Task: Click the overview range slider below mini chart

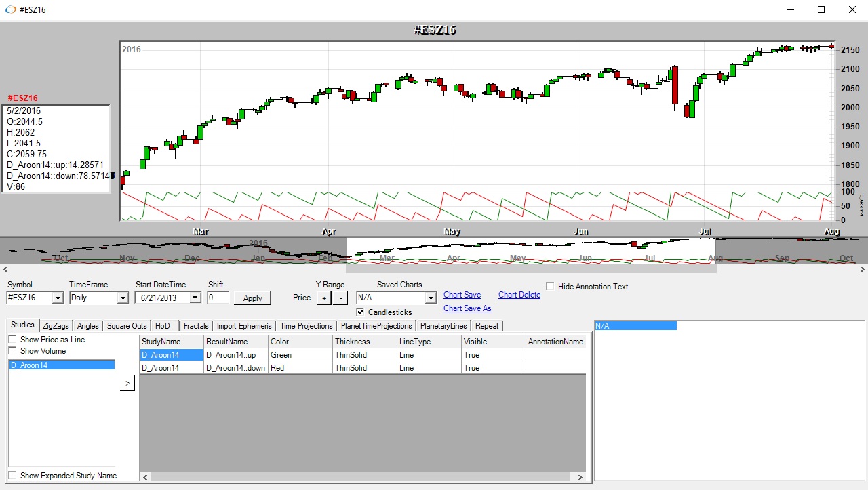Action: click(531, 268)
